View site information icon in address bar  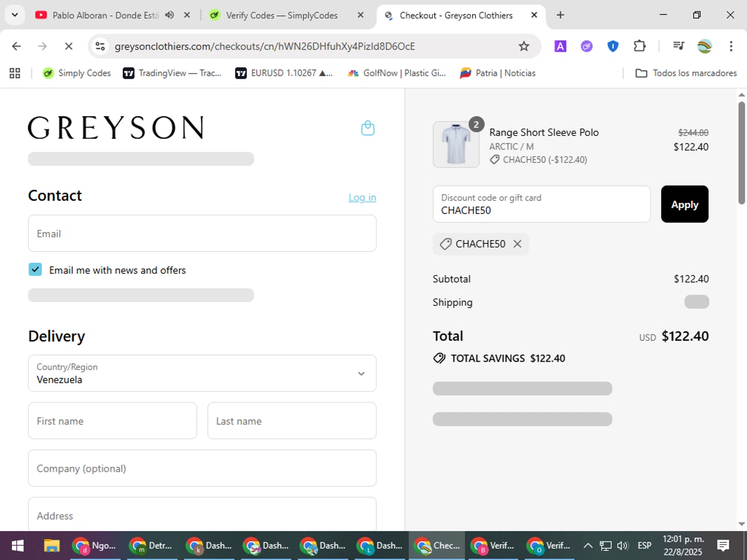pos(100,46)
